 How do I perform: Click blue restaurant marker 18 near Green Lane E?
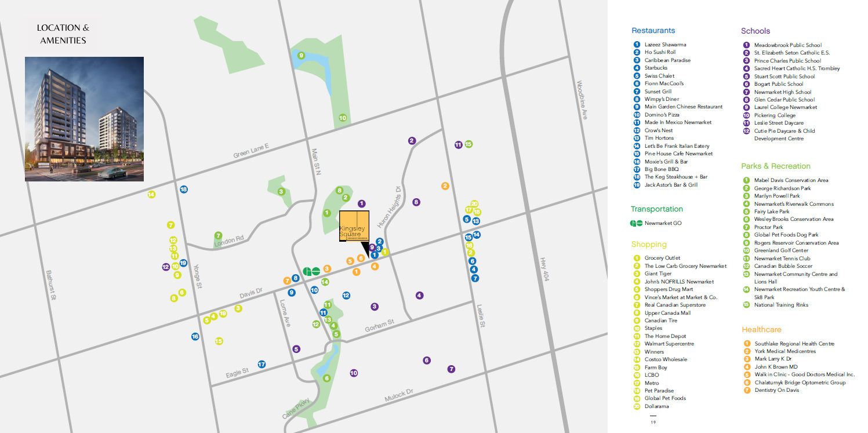[184, 190]
